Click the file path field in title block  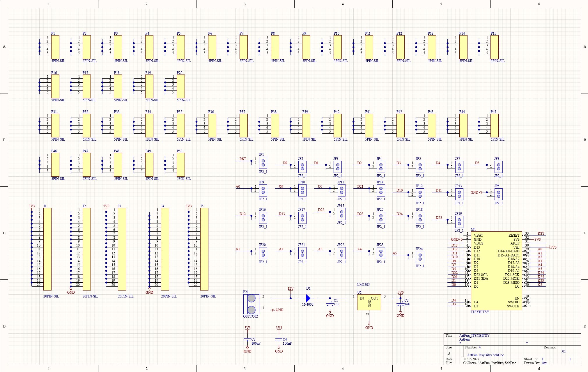coord(489,363)
